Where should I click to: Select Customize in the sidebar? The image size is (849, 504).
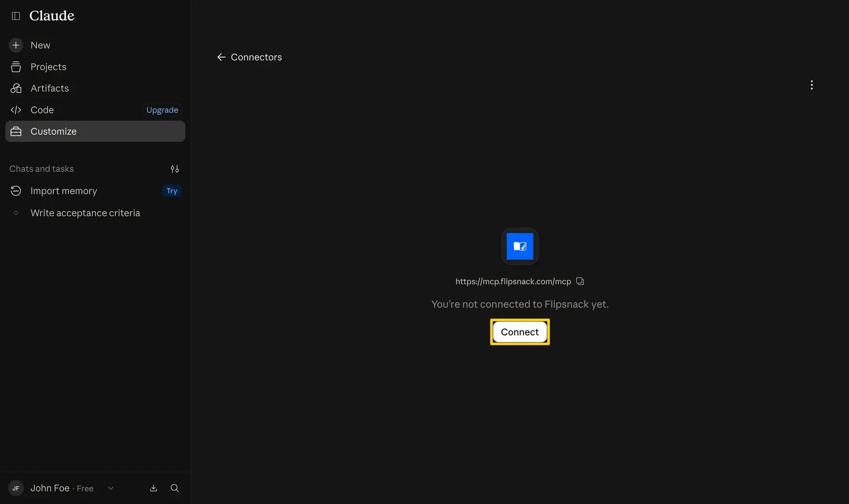95,132
